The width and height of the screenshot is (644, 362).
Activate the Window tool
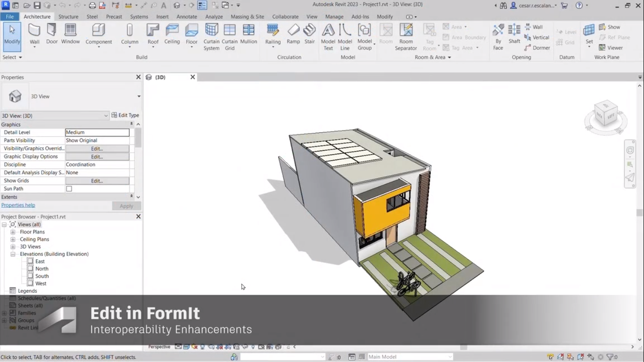click(70, 34)
